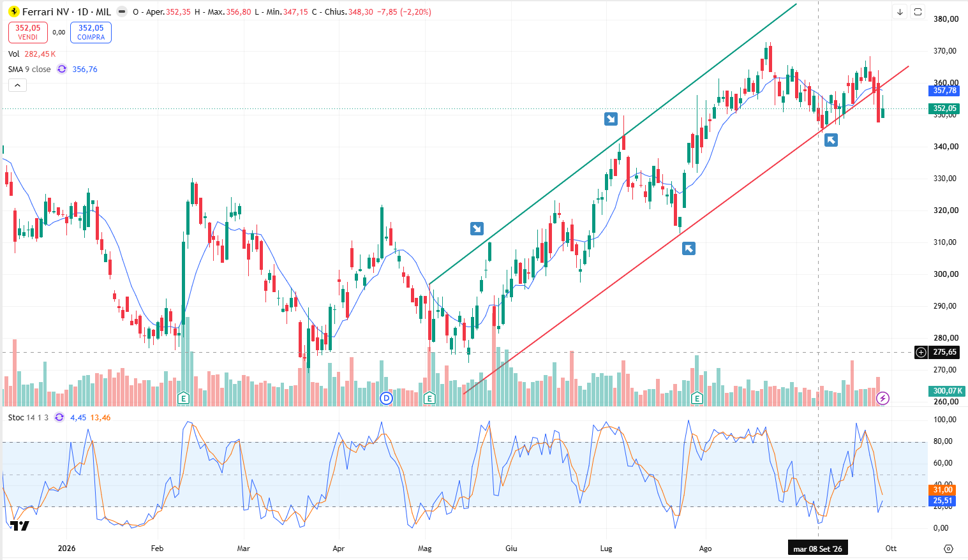Select the arrow marker near July peak
This screenshot has width=968, height=560.
pyautogui.click(x=611, y=119)
